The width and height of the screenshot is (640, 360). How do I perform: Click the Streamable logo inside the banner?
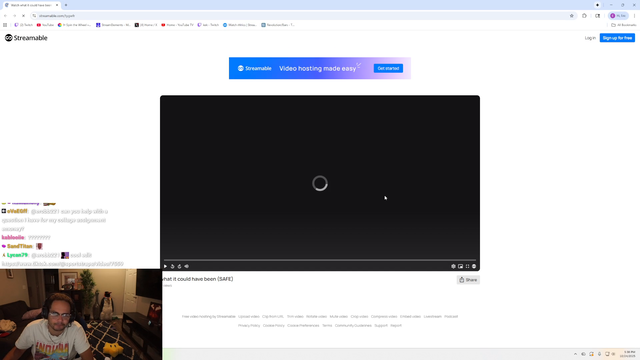[x=255, y=68]
